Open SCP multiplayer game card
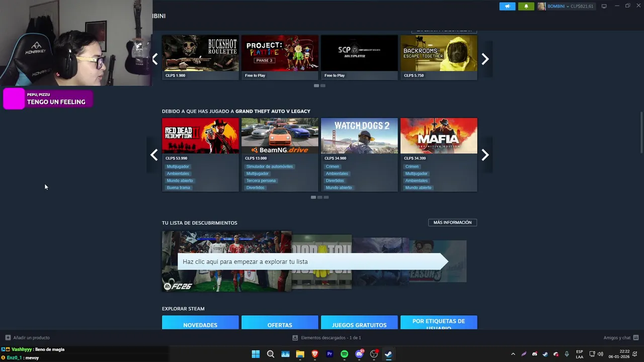This screenshot has height=362, width=644. [359, 57]
